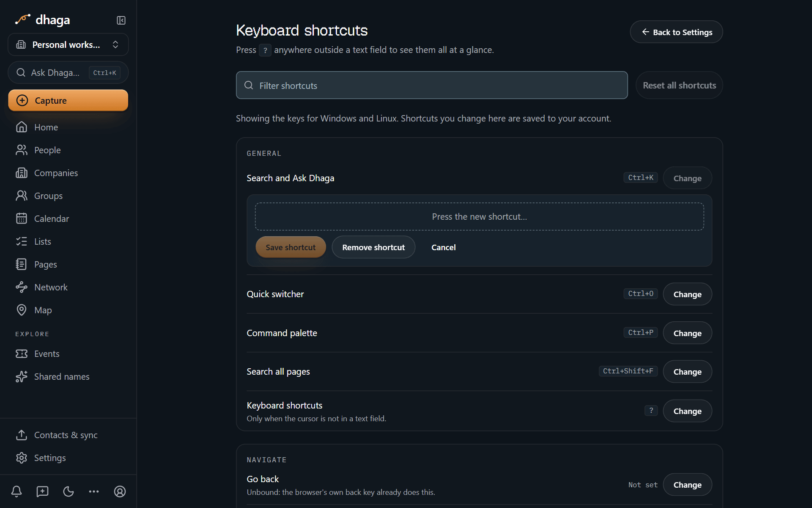
Task: Focus the Filter shortcuts field
Action: tap(432, 85)
